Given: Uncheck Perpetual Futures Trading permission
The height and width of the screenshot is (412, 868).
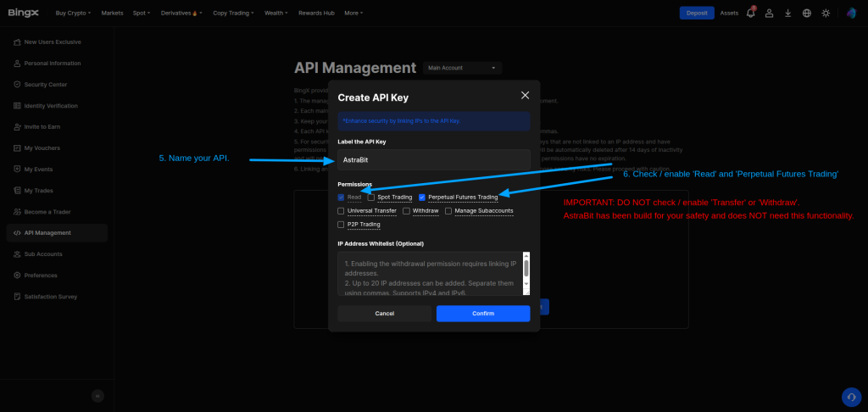Looking at the screenshot, I should [422, 197].
